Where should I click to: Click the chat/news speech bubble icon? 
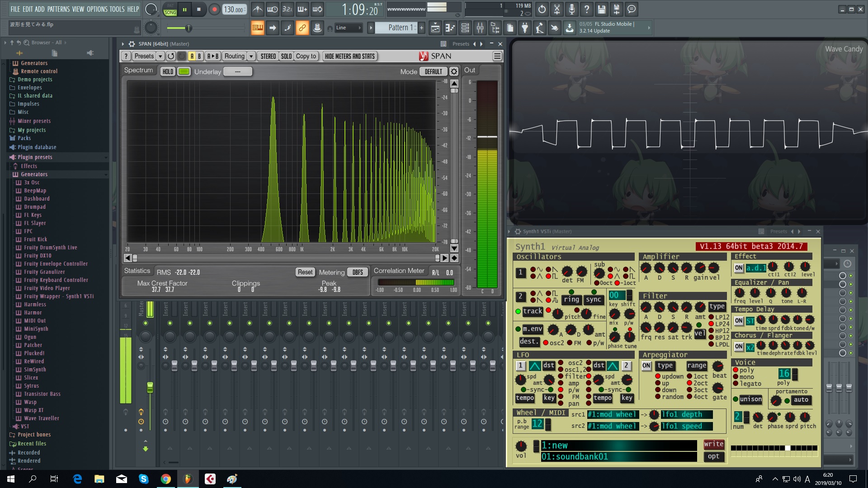click(632, 9)
